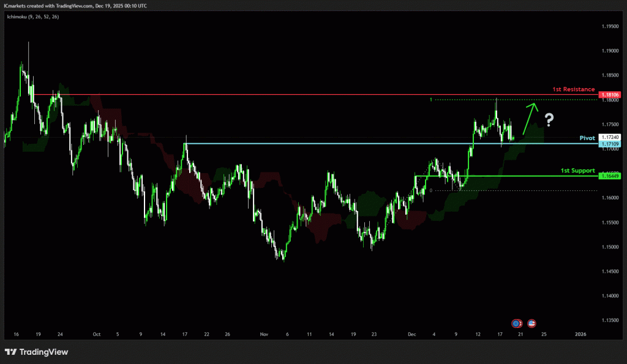627x364 pixels.
Task: Click the 1st Resistance text label
Action: coord(573,89)
